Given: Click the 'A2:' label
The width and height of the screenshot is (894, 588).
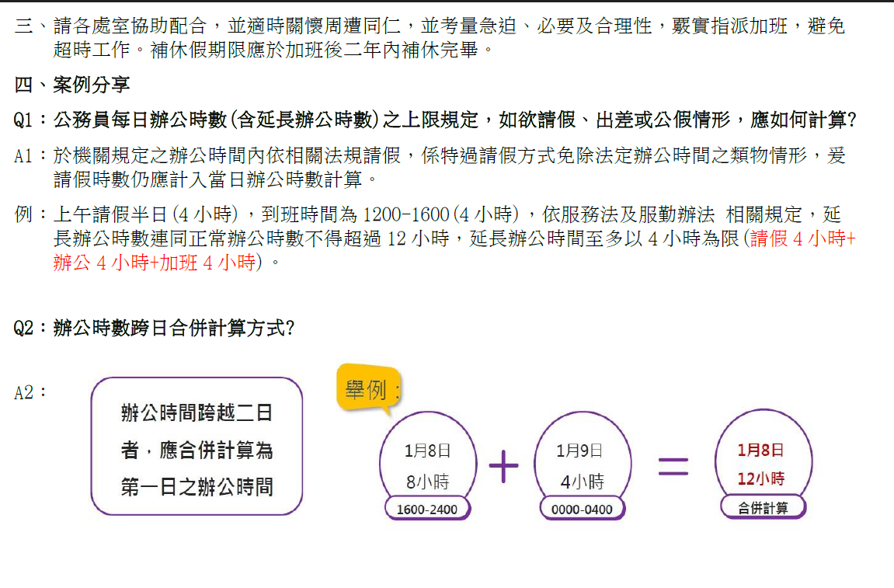Looking at the screenshot, I should coord(30,392).
